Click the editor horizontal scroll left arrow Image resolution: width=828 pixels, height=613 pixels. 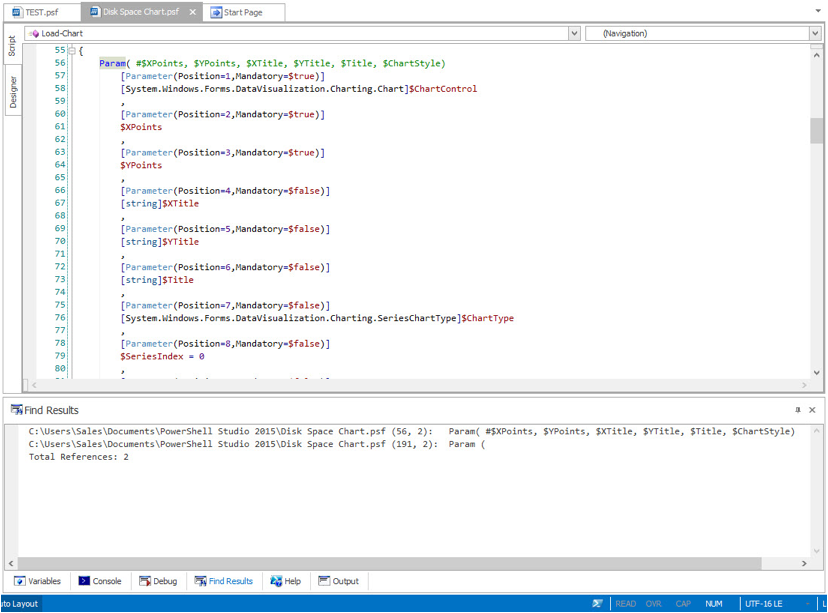click(34, 385)
